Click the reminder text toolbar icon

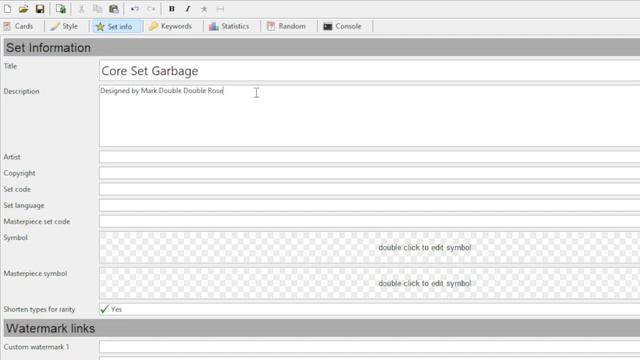point(220,9)
